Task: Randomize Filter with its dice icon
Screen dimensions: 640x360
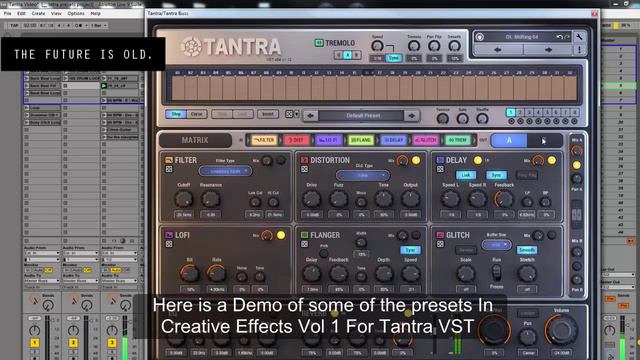Action: pos(169,169)
